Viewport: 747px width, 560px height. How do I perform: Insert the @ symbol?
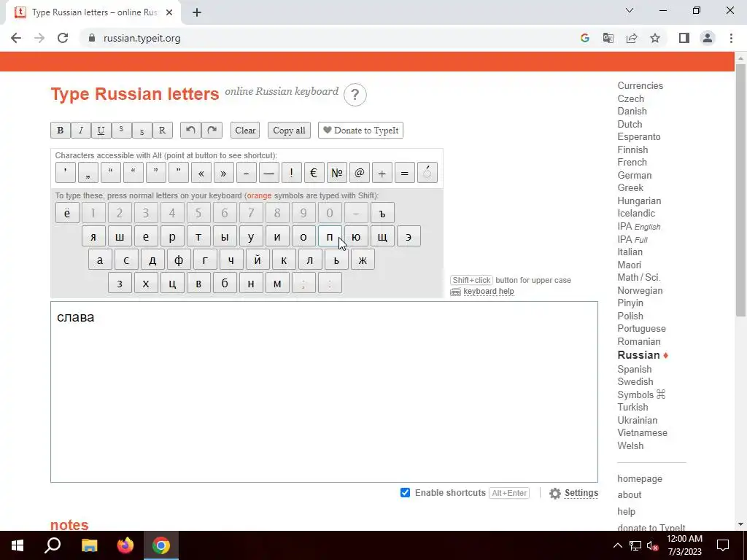coord(359,173)
